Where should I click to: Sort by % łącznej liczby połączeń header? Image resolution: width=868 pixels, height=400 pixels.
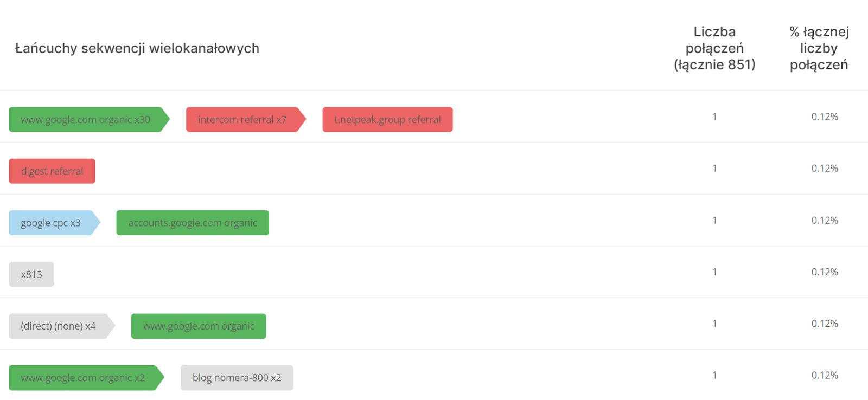(x=819, y=48)
